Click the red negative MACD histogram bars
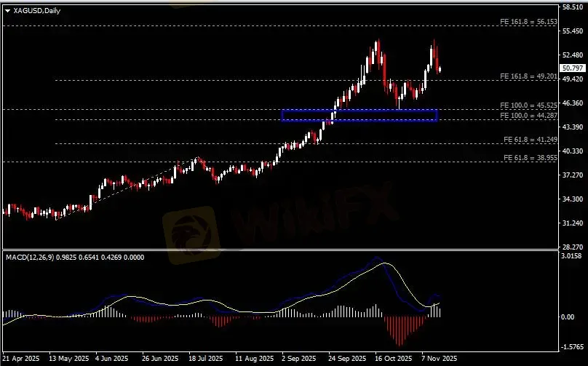 coord(398,329)
